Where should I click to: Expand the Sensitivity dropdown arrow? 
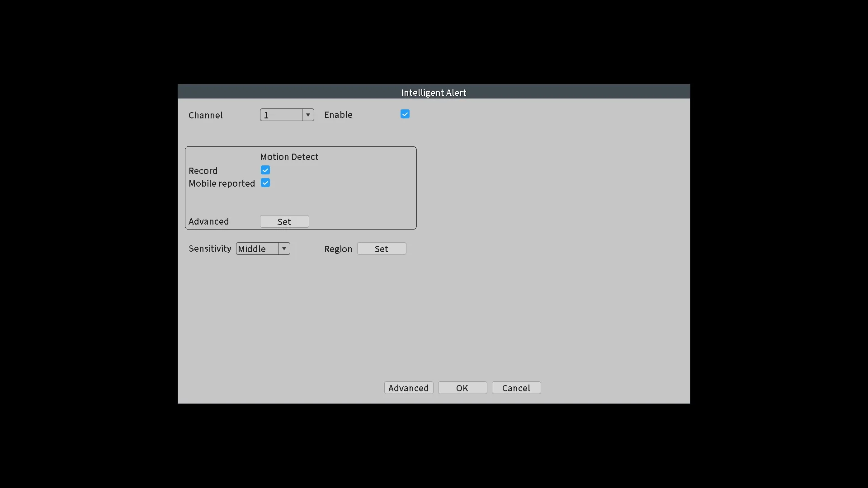[x=284, y=249]
